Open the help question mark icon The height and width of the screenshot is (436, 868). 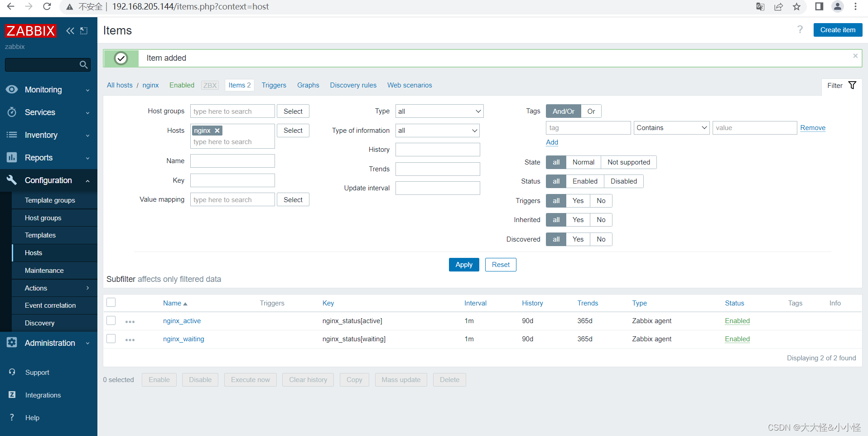pos(800,30)
